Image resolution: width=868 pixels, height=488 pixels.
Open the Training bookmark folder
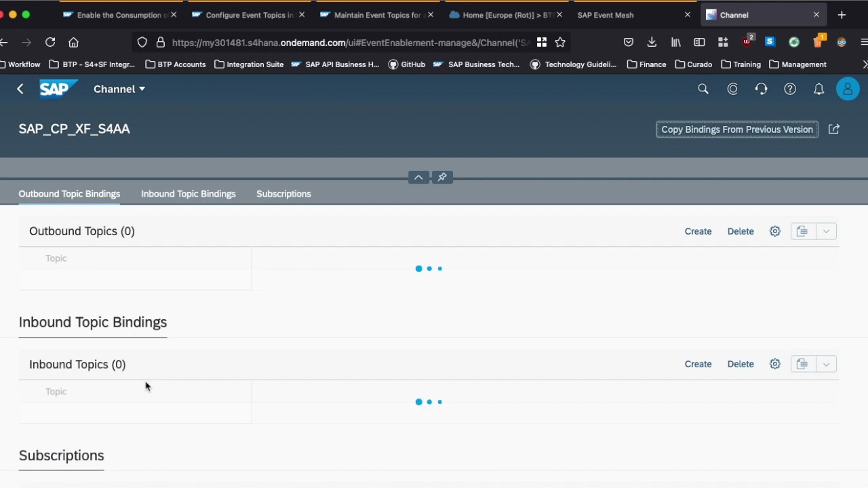click(x=741, y=64)
